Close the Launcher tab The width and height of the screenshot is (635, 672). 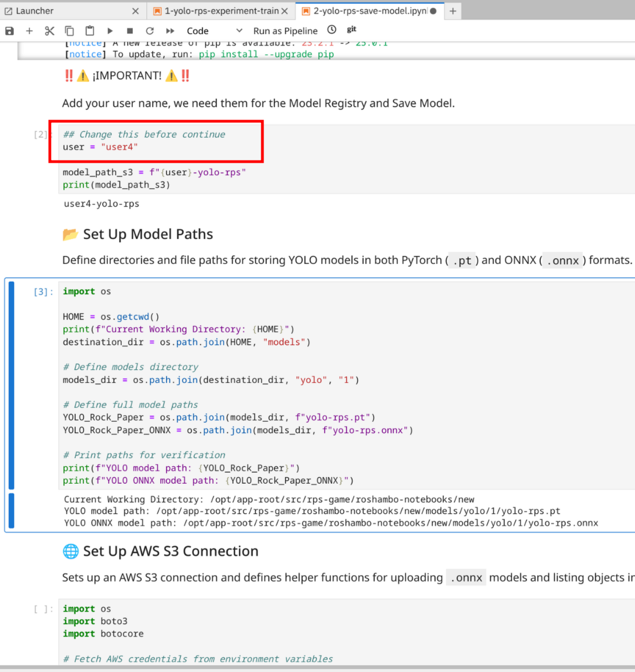(x=136, y=11)
